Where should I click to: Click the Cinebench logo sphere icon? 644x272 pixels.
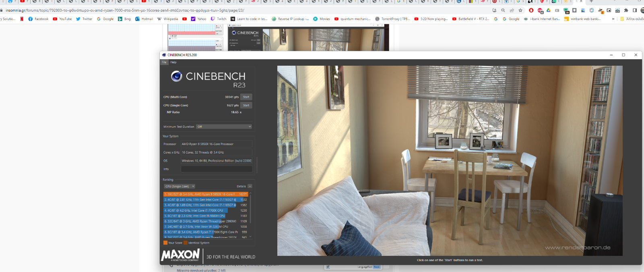point(176,76)
